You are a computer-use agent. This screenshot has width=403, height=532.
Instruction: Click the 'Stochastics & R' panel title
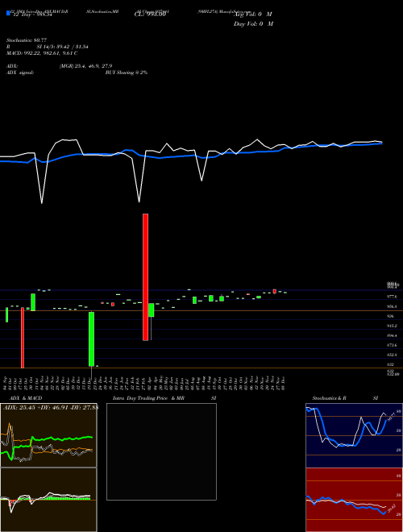pyautogui.click(x=329, y=398)
